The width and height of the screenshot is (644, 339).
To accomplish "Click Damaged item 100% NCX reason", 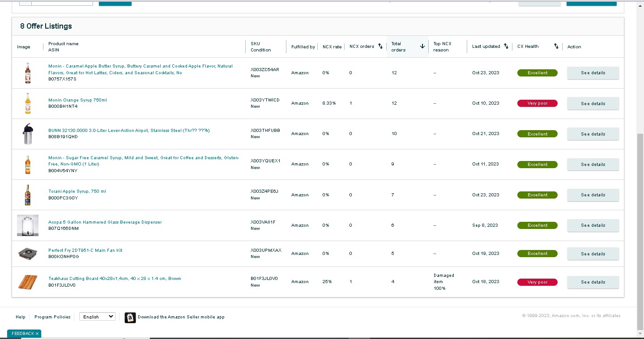I will click(444, 282).
